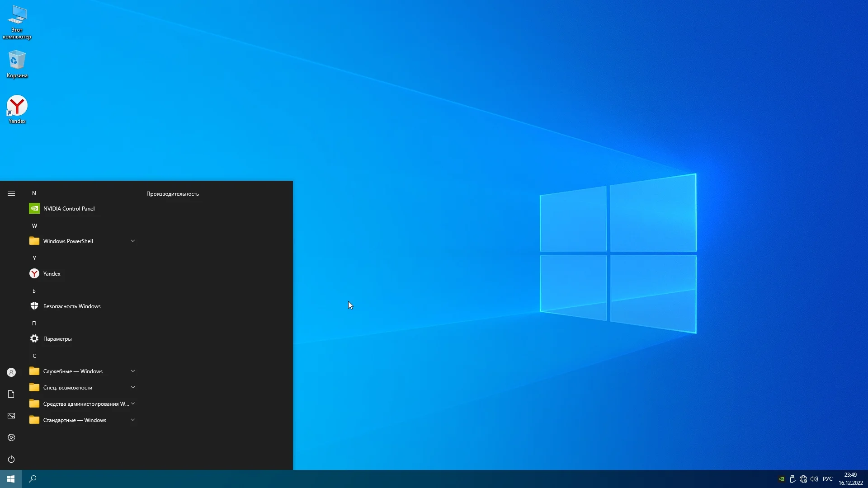Open Параметры gear in the app list
This screenshot has height=488, width=868.
click(x=57, y=339)
